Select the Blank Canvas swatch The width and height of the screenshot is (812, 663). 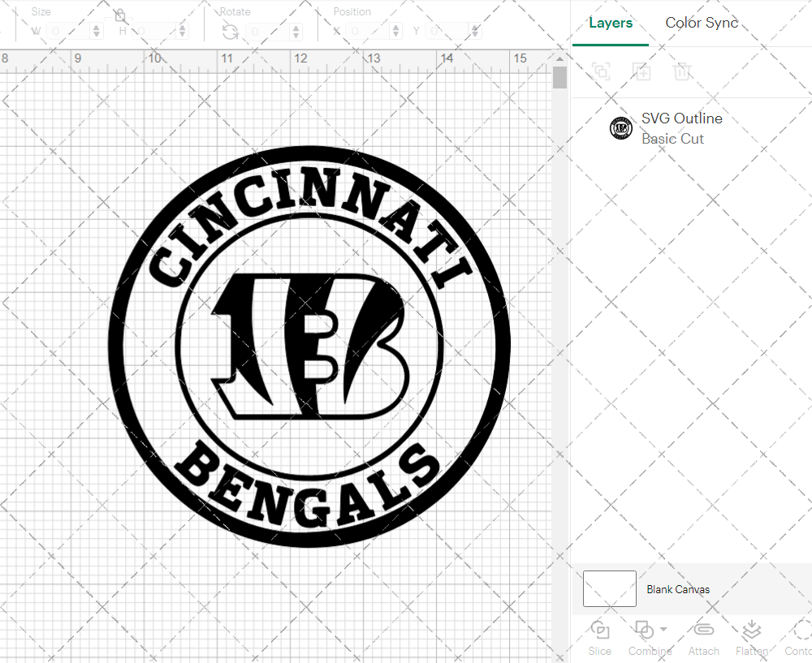click(x=610, y=588)
